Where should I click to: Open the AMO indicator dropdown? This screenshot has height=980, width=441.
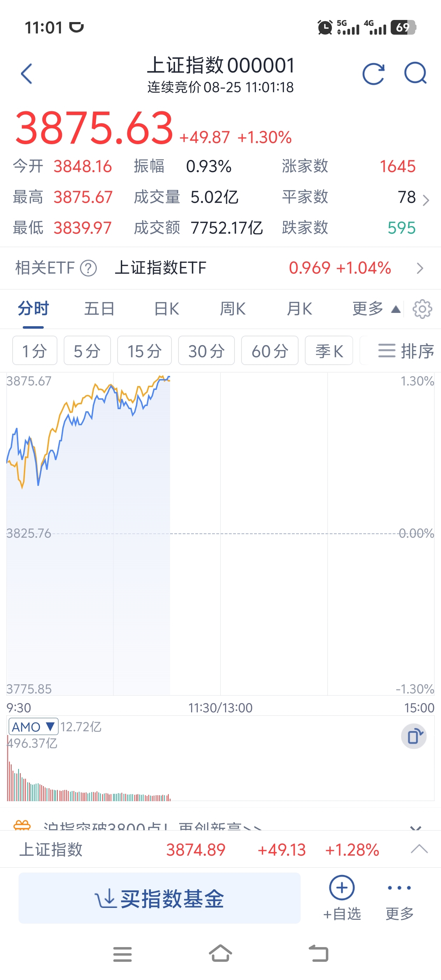[x=34, y=727]
